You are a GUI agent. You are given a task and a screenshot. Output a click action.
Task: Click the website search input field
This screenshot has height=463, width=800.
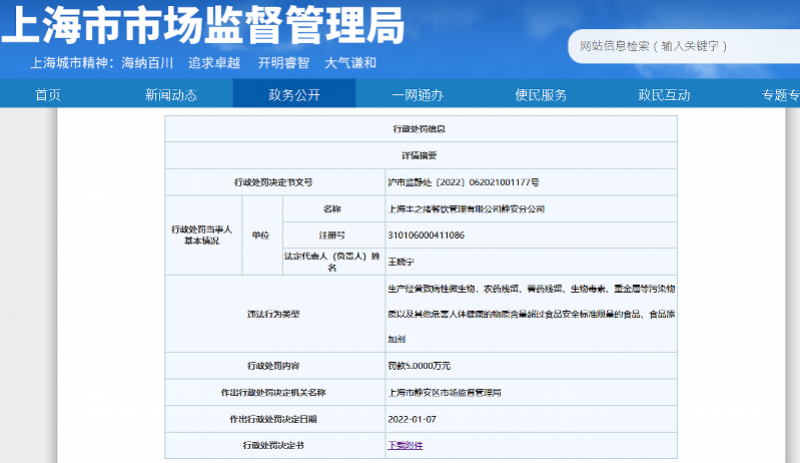click(684, 46)
